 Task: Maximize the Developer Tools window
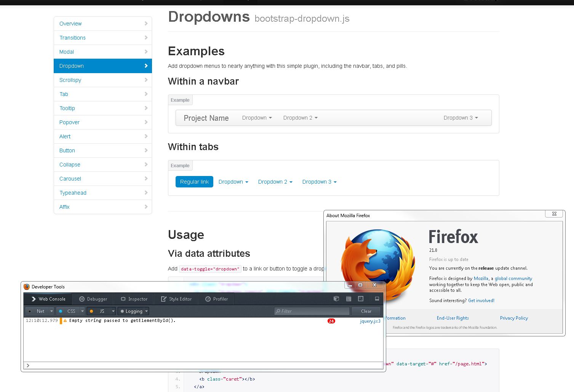pos(360,285)
